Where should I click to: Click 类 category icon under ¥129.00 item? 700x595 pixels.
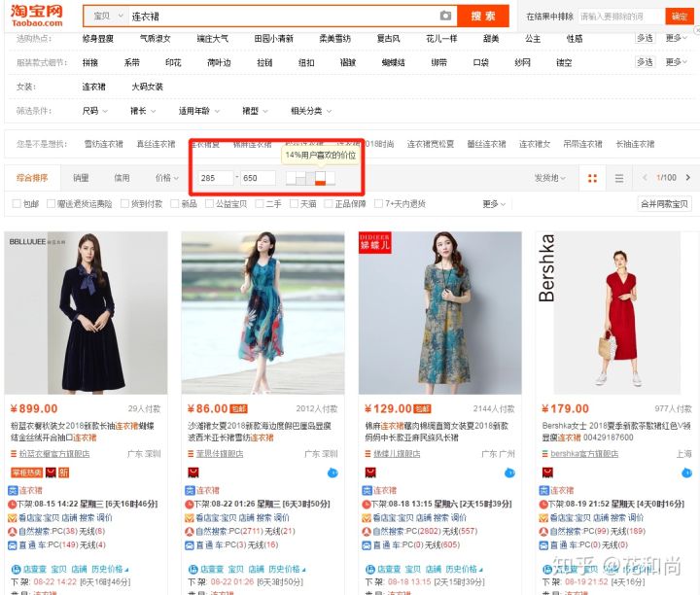pos(367,491)
